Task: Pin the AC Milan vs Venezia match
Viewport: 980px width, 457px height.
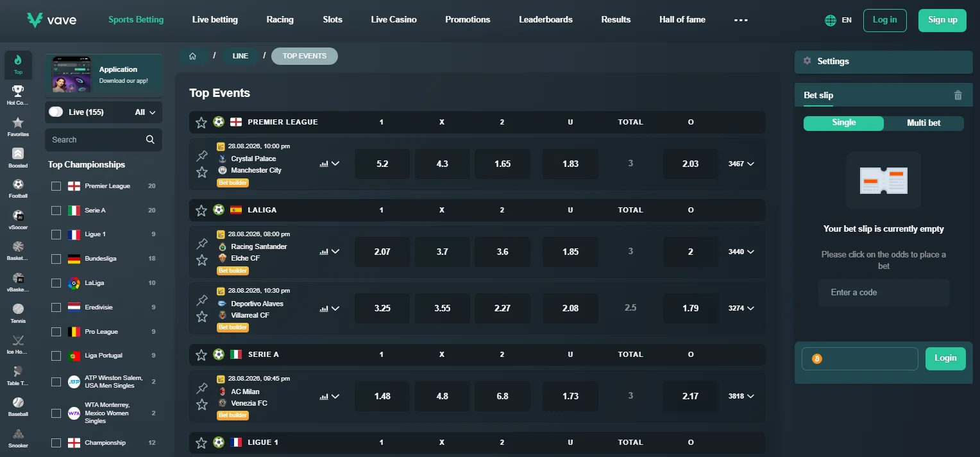Action: pos(202,388)
